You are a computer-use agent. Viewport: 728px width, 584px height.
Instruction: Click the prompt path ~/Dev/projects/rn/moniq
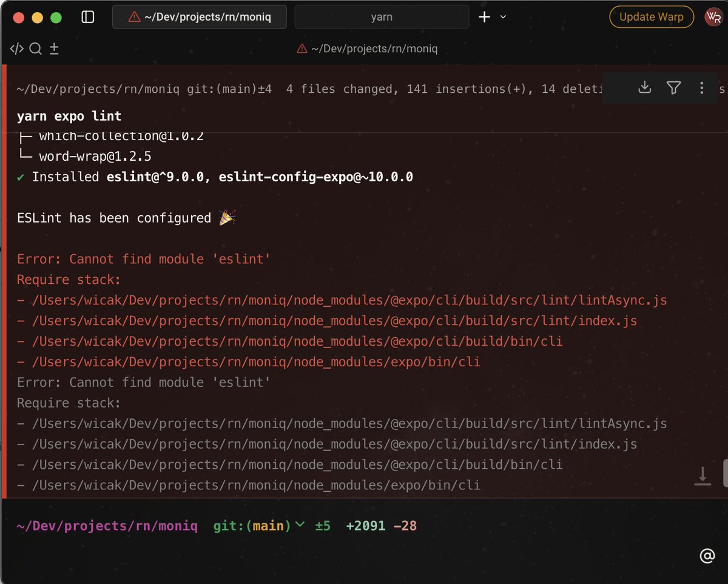click(107, 526)
